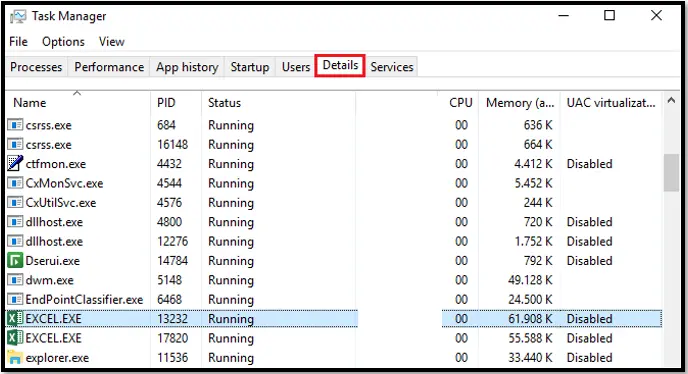Open the File menu
Screen dimensions: 688x374
[x=18, y=42]
